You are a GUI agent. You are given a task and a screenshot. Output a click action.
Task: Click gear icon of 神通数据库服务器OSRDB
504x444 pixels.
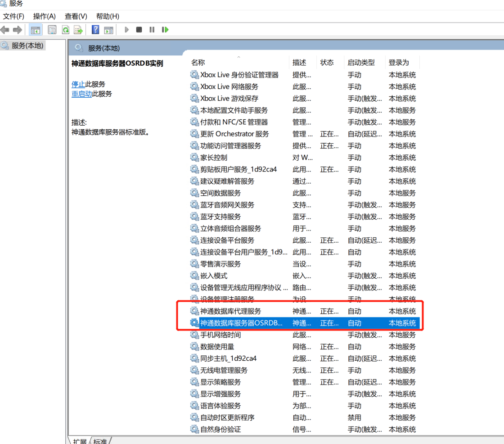194,323
